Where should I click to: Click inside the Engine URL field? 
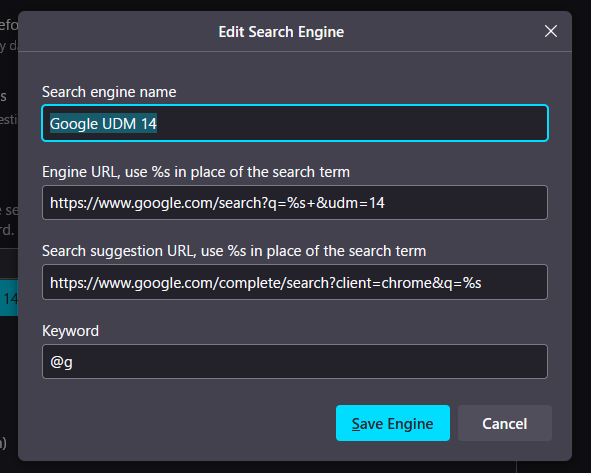click(295, 202)
